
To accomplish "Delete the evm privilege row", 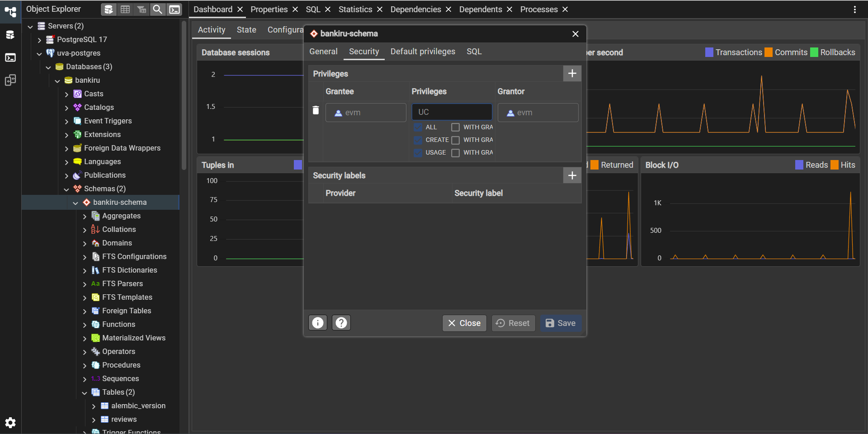I will coord(316,110).
